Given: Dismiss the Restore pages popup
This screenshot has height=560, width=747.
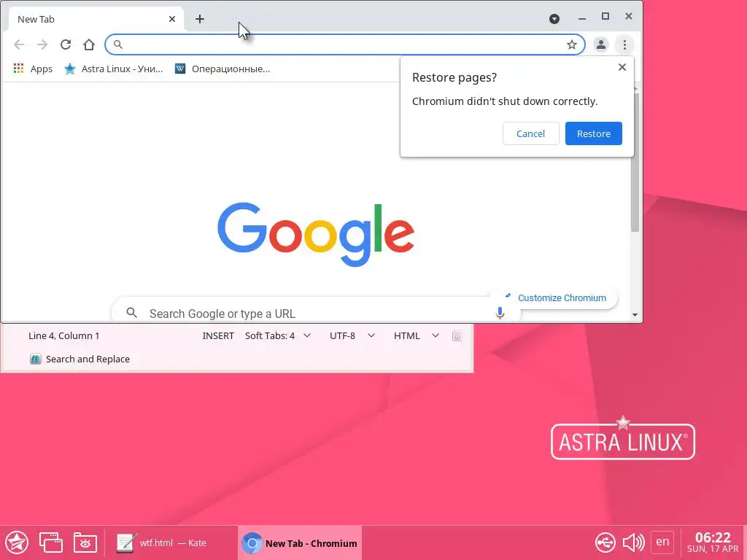Looking at the screenshot, I should 622,67.
